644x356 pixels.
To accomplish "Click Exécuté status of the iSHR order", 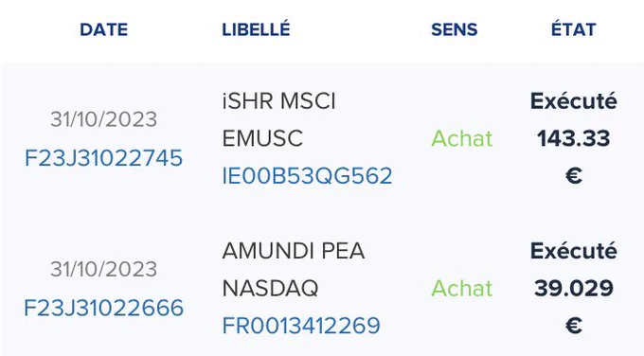I will [x=573, y=101].
